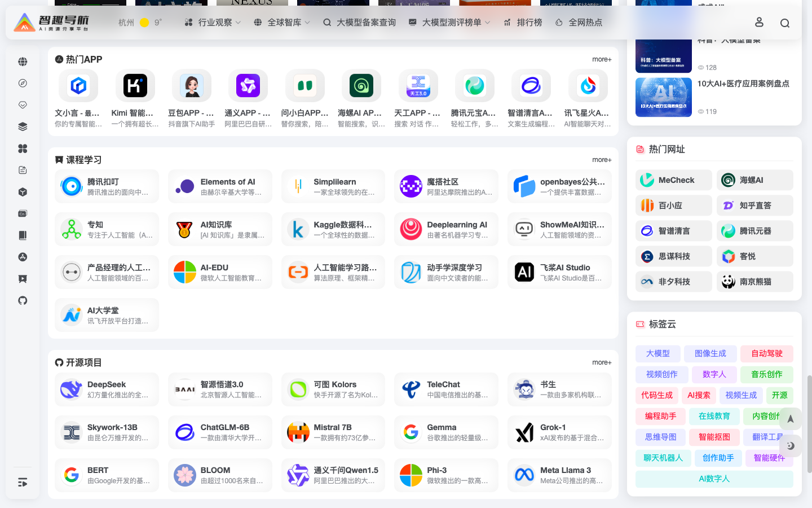Viewport: 812px width, 508px height.
Task: Open the Mistral 7B card
Action: tap(333, 432)
